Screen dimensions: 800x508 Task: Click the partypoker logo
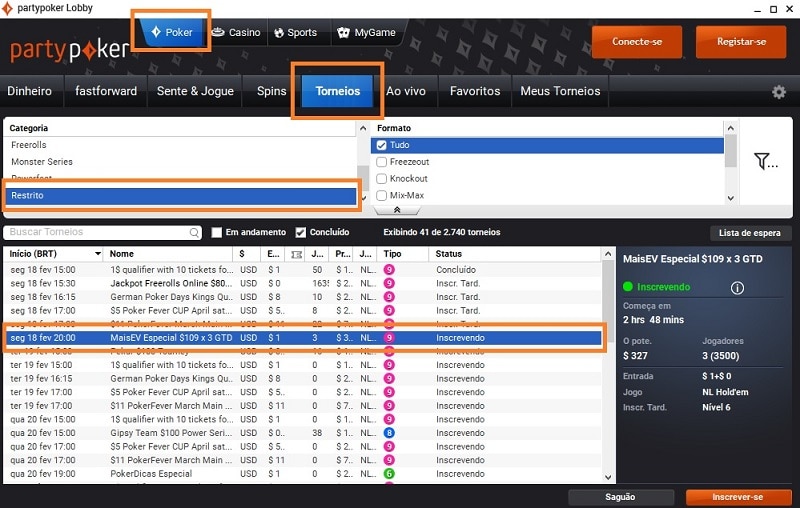(x=69, y=50)
